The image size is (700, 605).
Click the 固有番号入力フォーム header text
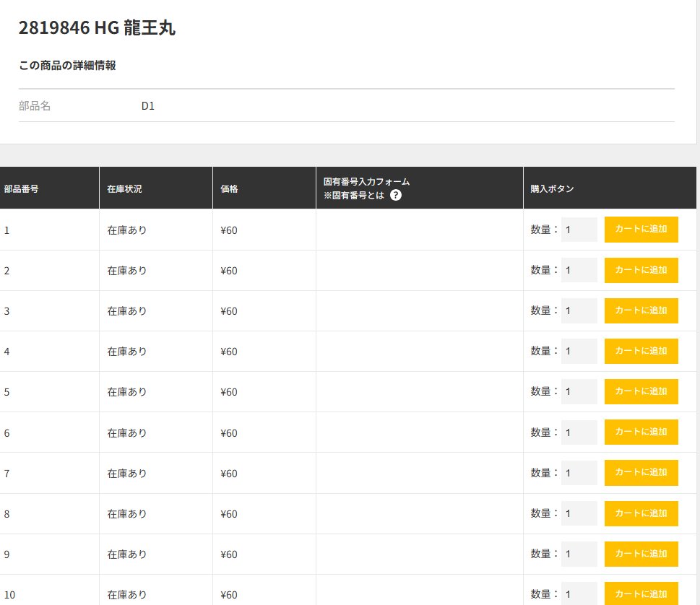point(366,182)
